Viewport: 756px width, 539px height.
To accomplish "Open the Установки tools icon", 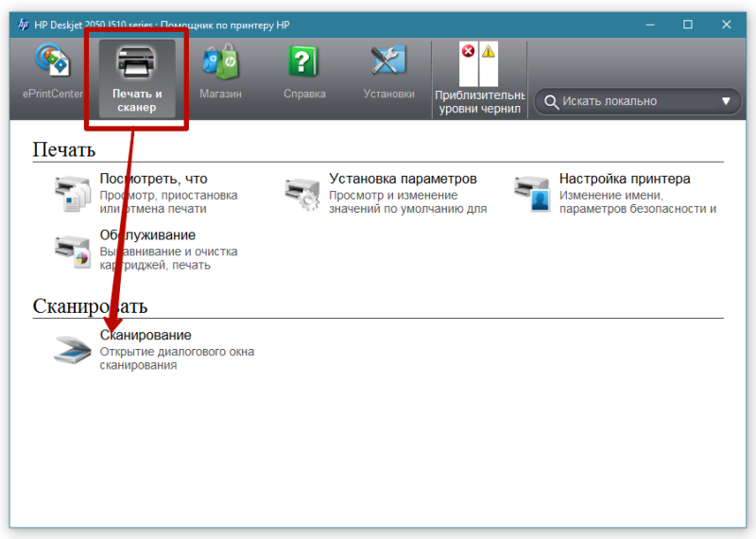I will 388,63.
